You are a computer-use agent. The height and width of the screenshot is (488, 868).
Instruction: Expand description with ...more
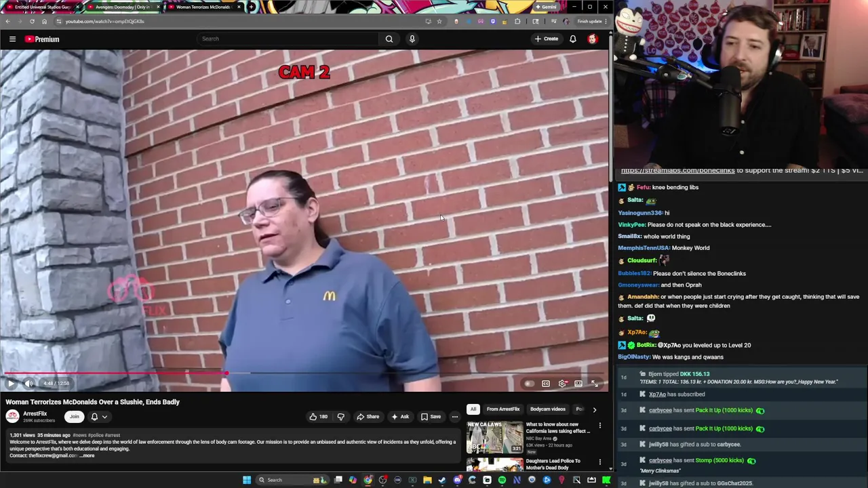(87, 455)
